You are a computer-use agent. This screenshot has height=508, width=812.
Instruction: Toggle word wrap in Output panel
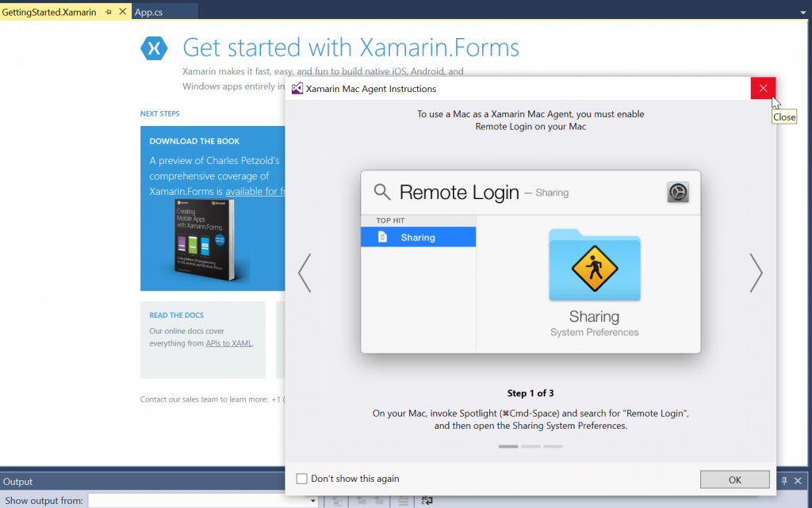click(427, 500)
